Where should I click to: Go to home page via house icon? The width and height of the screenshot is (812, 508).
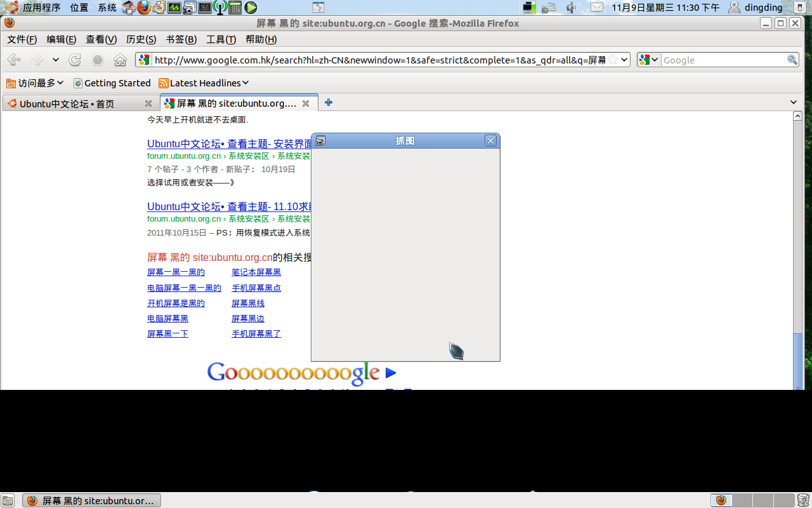(x=120, y=60)
